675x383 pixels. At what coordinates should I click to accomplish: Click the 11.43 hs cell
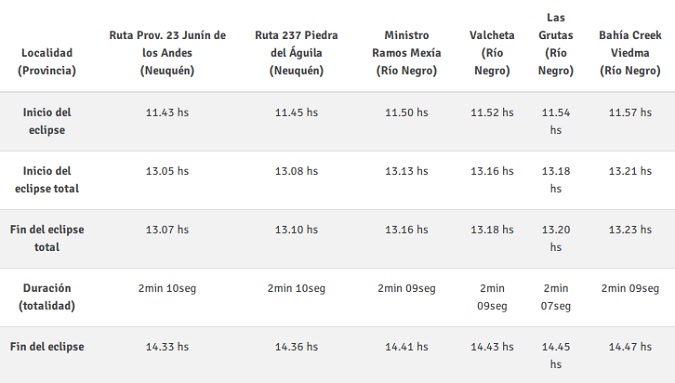pos(167,112)
